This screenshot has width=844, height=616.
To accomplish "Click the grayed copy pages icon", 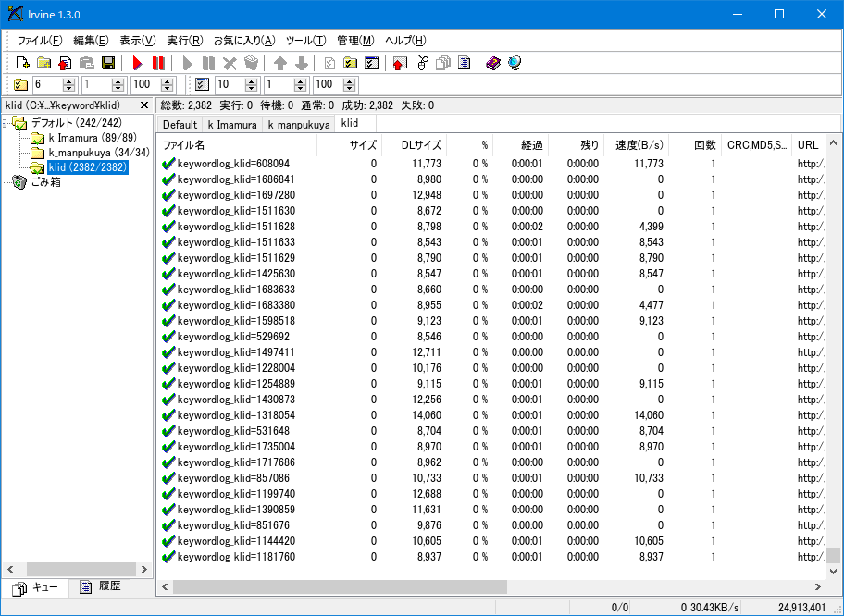I will pos(443,64).
